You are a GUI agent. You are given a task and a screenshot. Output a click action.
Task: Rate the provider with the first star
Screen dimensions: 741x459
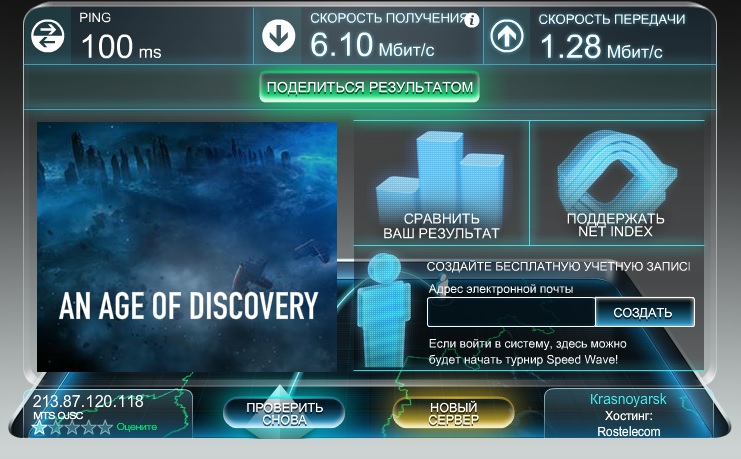point(39,427)
